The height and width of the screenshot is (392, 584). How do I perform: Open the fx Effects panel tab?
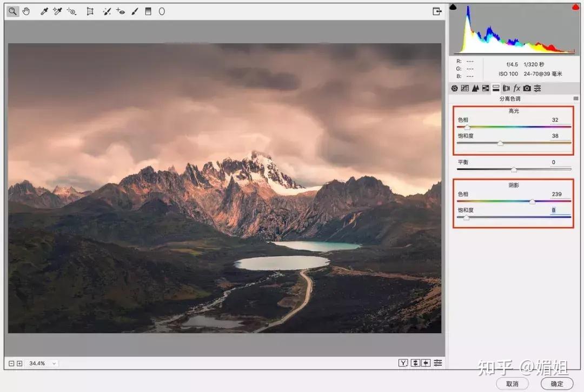(x=516, y=88)
